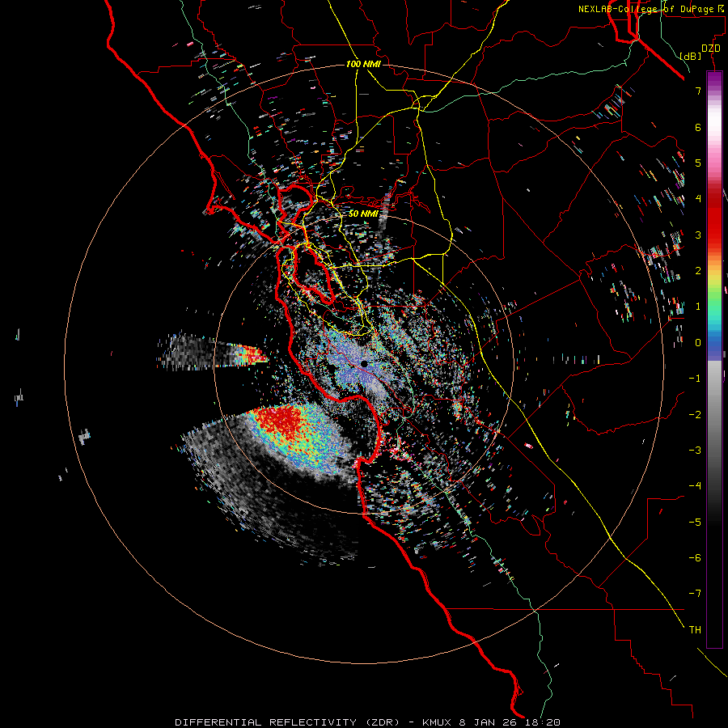Click the positive 1 scale value

pos(698,307)
